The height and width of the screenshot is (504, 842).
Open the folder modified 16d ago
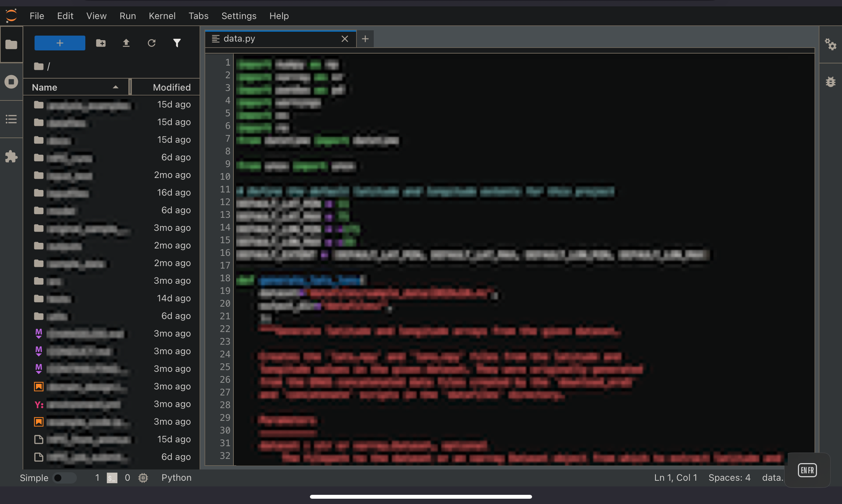(x=111, y=193)
